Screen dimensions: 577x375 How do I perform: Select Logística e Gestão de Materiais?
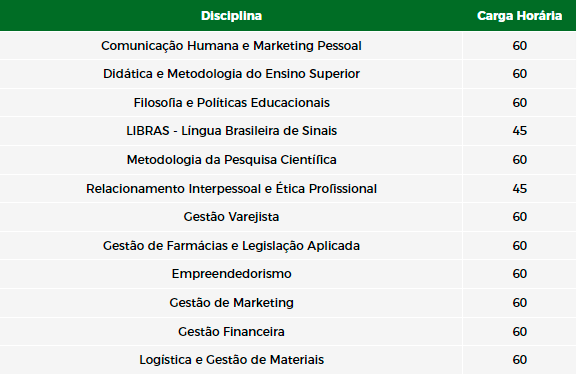(231, 360)
